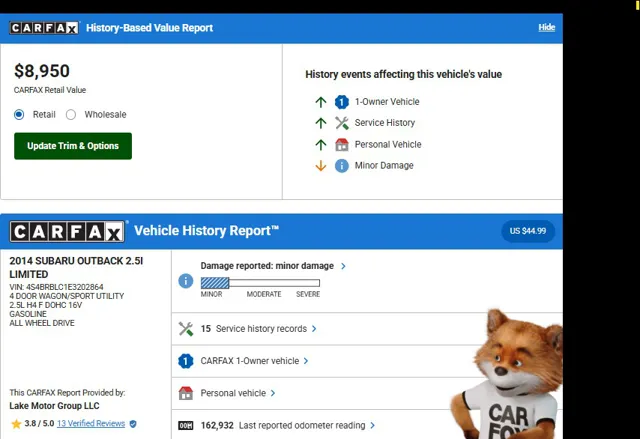Click Last reported odometer reading label
Image resolution: width=640 pixels, height=439 pixels.
coord(302,426)
